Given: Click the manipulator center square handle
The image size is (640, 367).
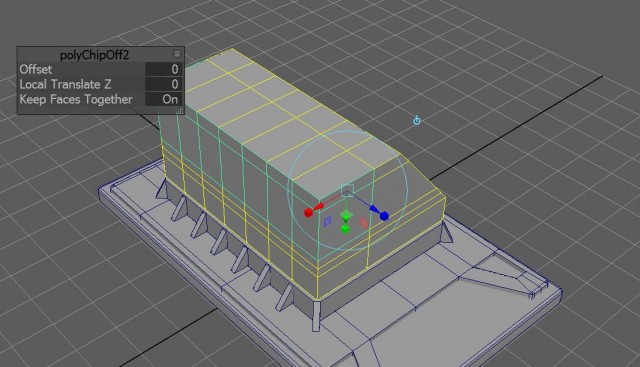Looking at the screenshot, I should click(347, 191).
